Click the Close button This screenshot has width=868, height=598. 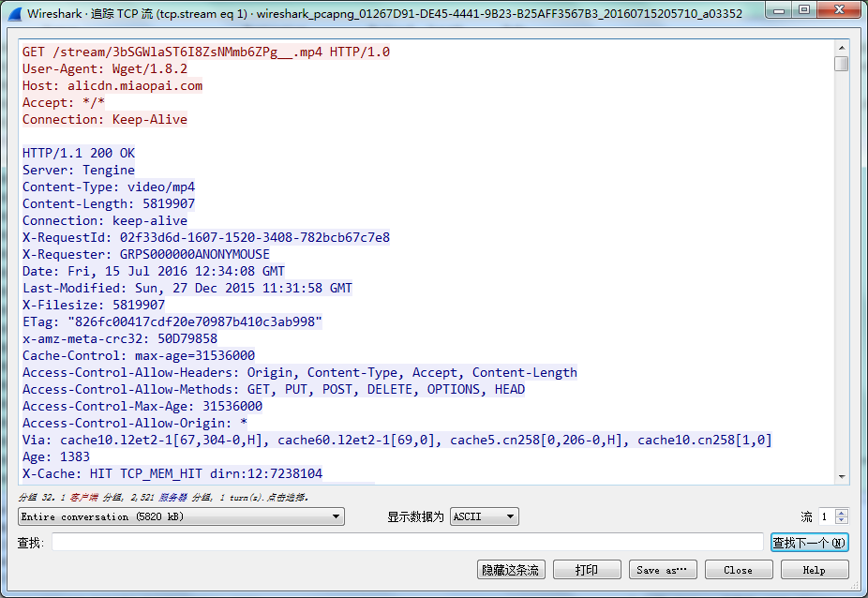click(x=739, y=570)
